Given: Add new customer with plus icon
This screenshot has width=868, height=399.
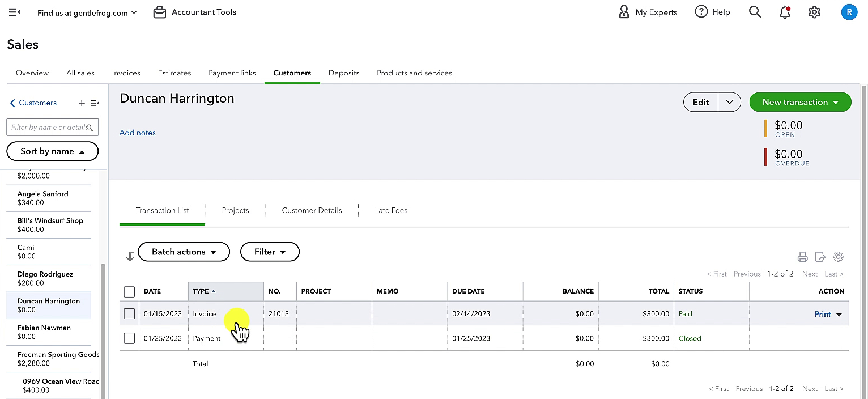Looking at the screenshot, I should 82,103.
